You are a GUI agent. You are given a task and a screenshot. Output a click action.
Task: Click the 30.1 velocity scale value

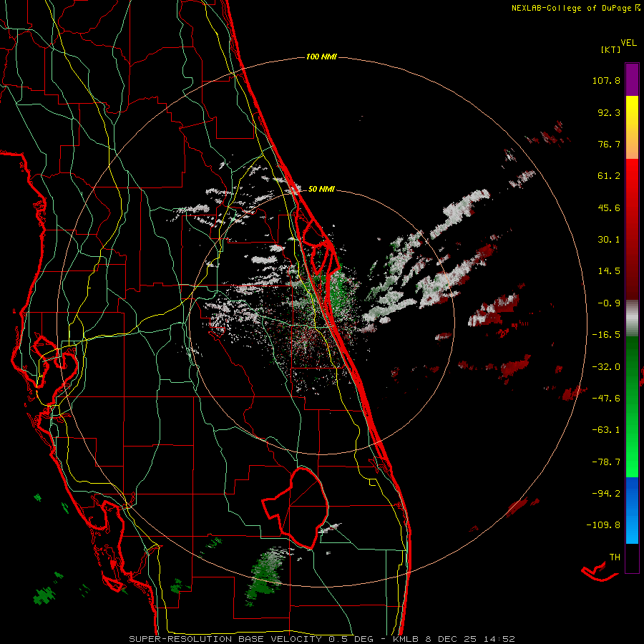click(609, 240)
